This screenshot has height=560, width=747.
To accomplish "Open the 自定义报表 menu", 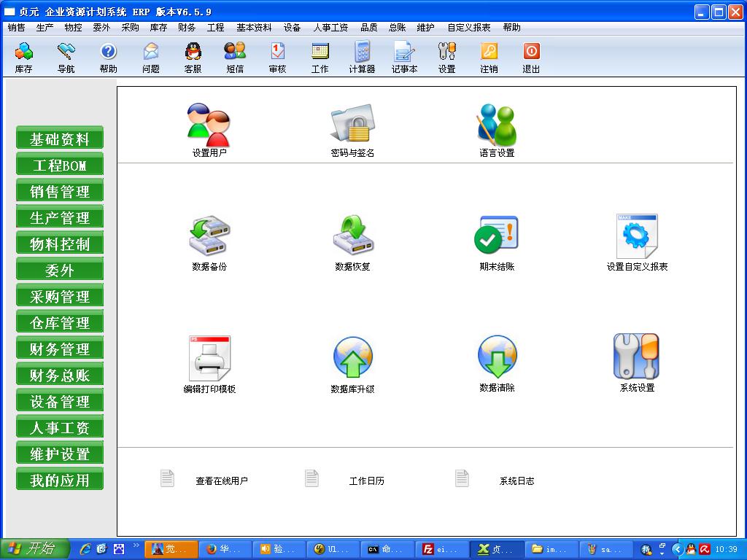I will coord(469,28).
